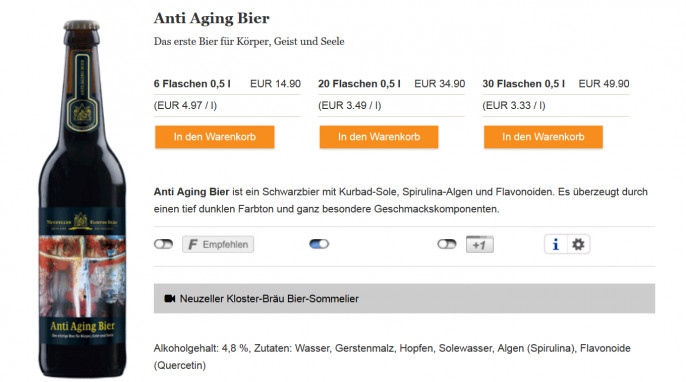
Task: Add 20 Flaschen to Warenkorb
Action: pos(379,137)
